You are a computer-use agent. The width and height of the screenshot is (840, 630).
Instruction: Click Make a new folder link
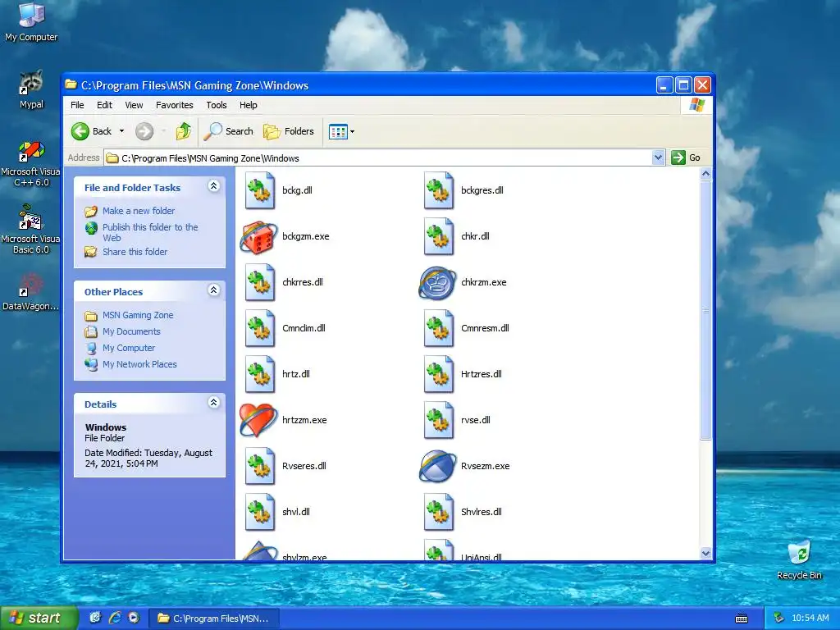139,211
